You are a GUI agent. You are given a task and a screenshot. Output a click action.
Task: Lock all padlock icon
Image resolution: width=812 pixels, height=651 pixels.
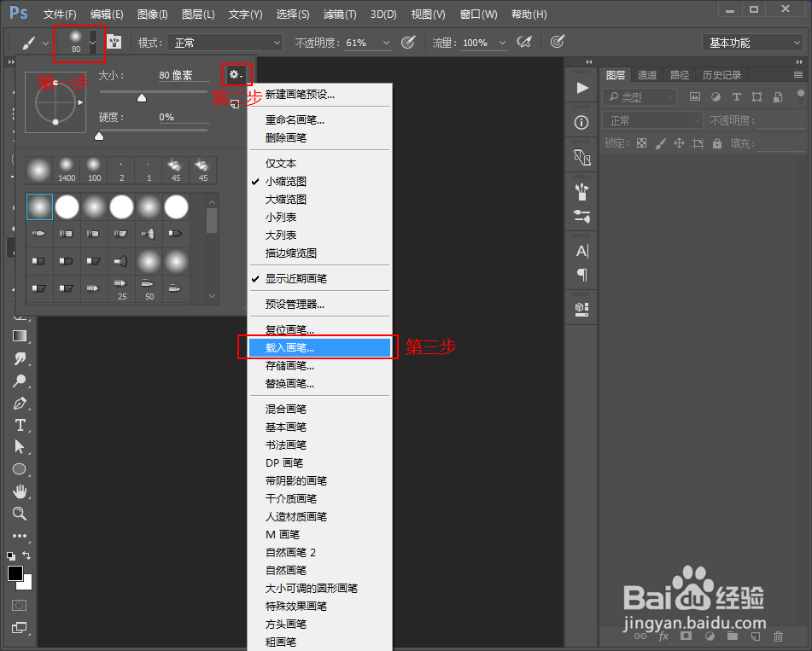[x=717, y=143]
